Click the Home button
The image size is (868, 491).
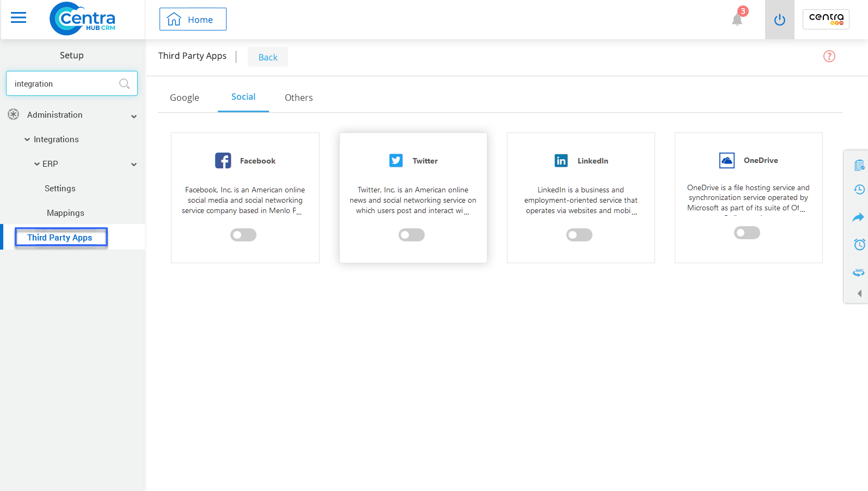193,19
